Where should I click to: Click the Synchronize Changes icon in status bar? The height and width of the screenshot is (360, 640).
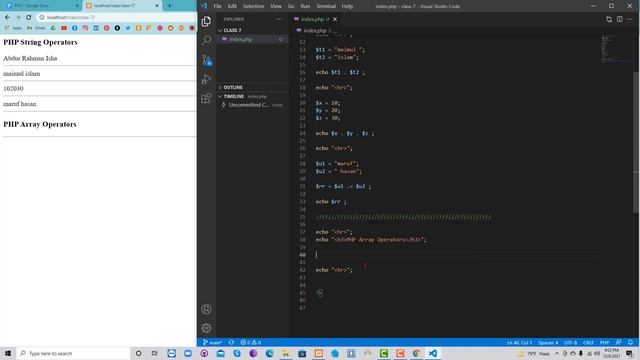tap(231, 342)
